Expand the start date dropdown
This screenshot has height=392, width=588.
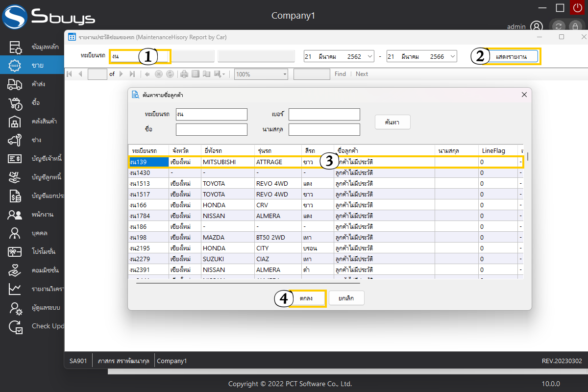(x=369, y=57)
